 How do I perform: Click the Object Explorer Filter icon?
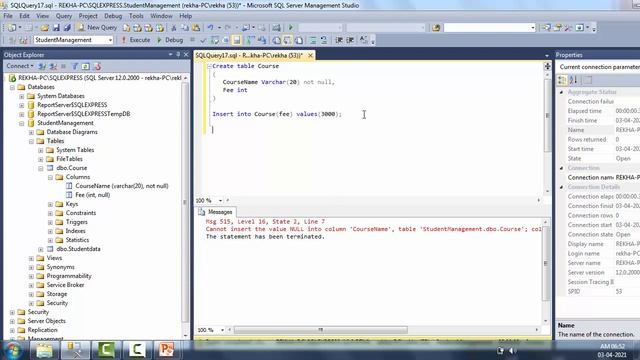75,66
